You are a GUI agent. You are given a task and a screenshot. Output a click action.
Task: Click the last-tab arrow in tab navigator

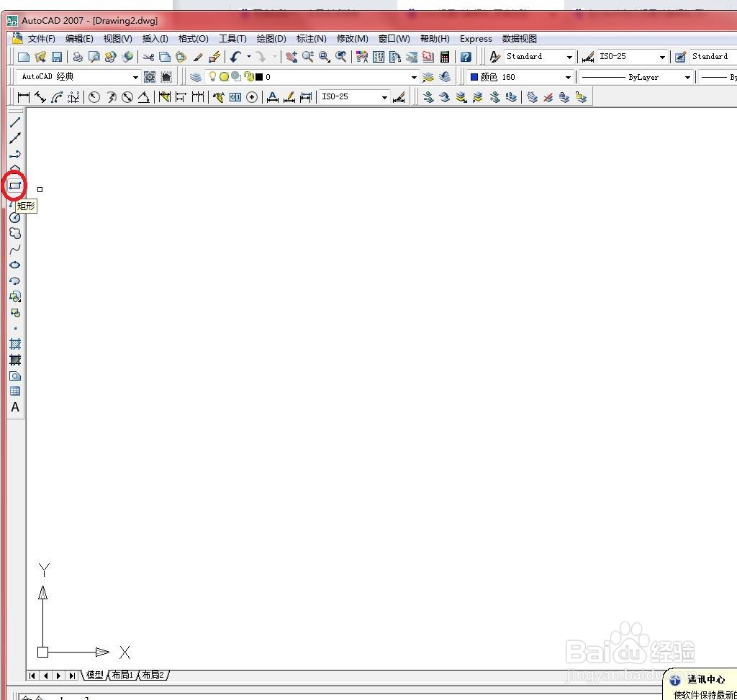(x=71, y=676)
